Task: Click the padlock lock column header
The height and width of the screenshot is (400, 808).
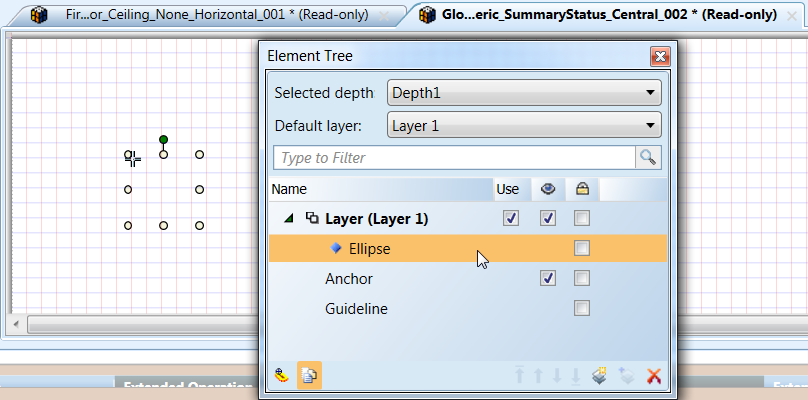Action: tap(581, 188)
